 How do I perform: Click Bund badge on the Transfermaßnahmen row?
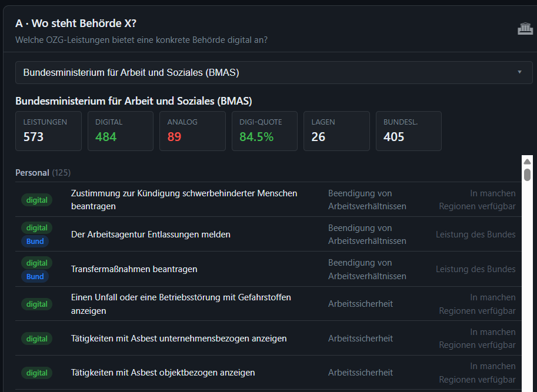(35, 276)
